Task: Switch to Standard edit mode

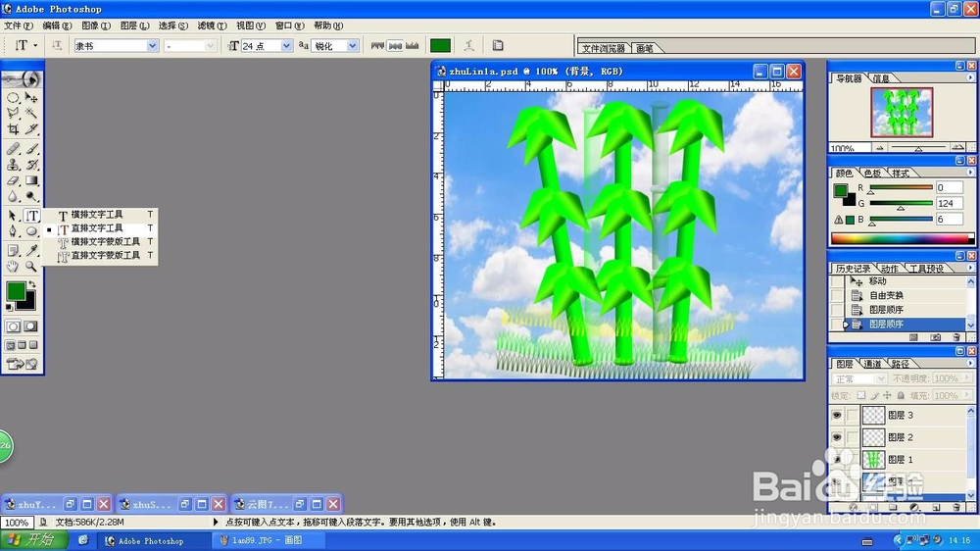Action: [13, 326]
